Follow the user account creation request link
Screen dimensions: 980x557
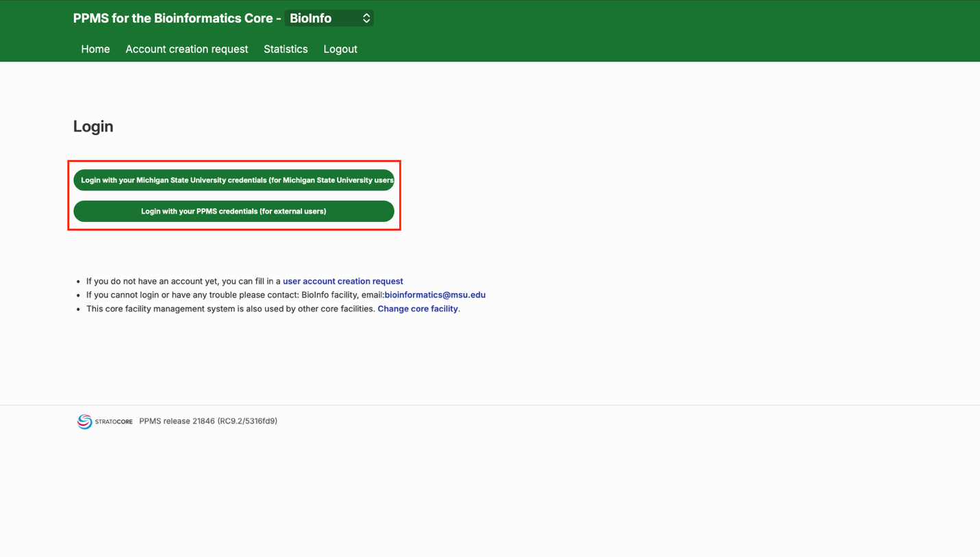tap(343, 282)
